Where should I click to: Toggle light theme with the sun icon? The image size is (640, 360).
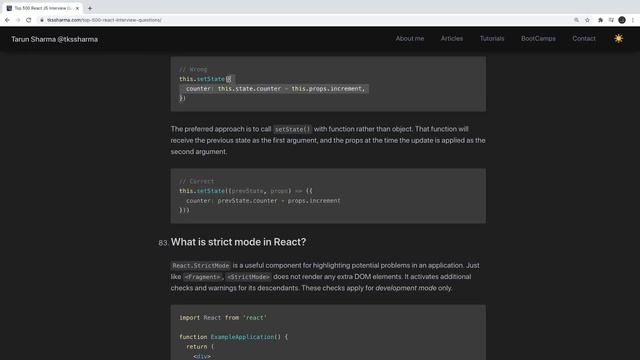618,39
